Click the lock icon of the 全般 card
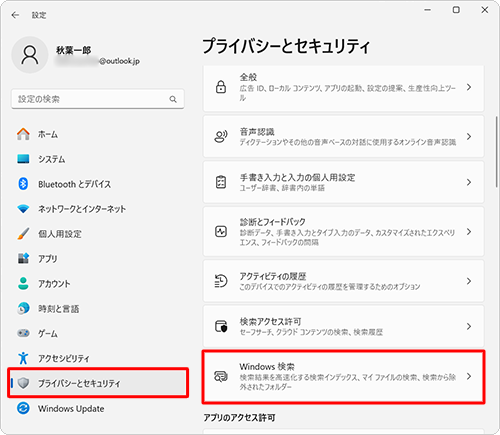The height and width of the screenshot is (435, 500). pos(221,87)
